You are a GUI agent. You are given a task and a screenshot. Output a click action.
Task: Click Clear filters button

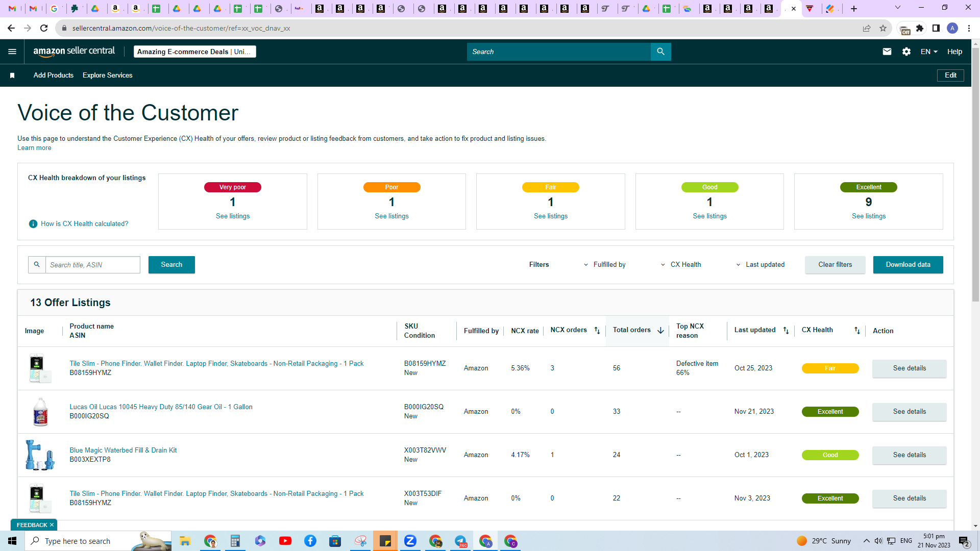835,265
